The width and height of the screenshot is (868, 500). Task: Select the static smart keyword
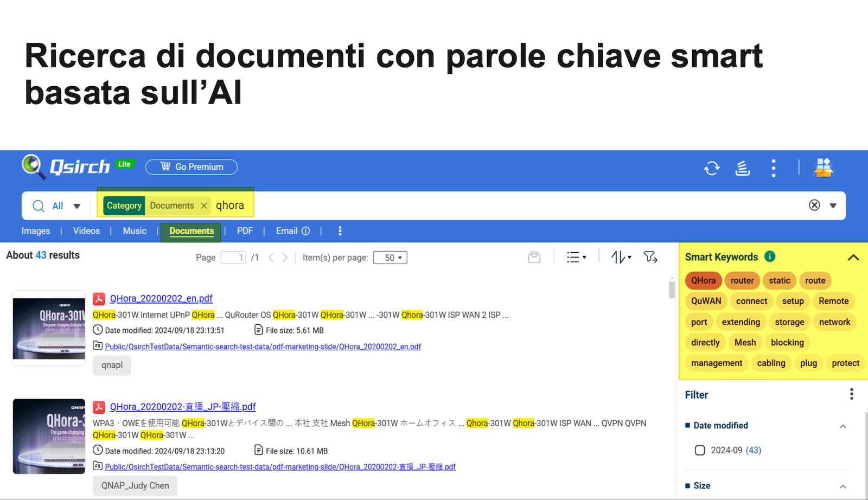click(780, 280)
